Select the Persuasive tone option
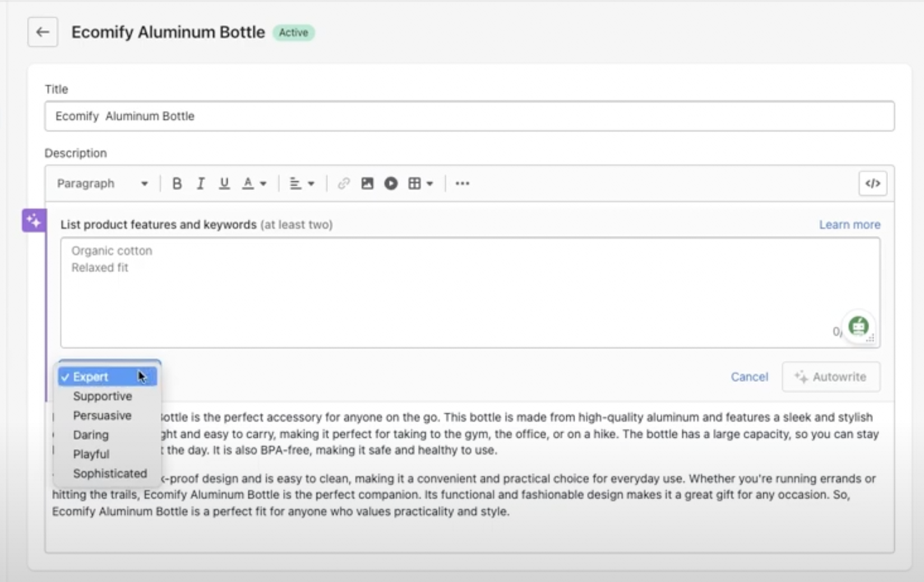Screen dimensions: 924x582 tap(102, 415)
